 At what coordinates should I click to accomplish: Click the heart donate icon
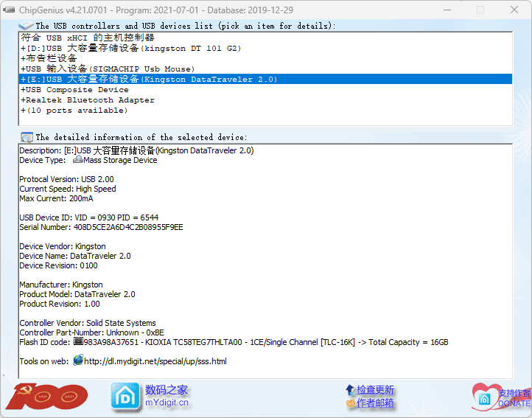click(485, 397)
